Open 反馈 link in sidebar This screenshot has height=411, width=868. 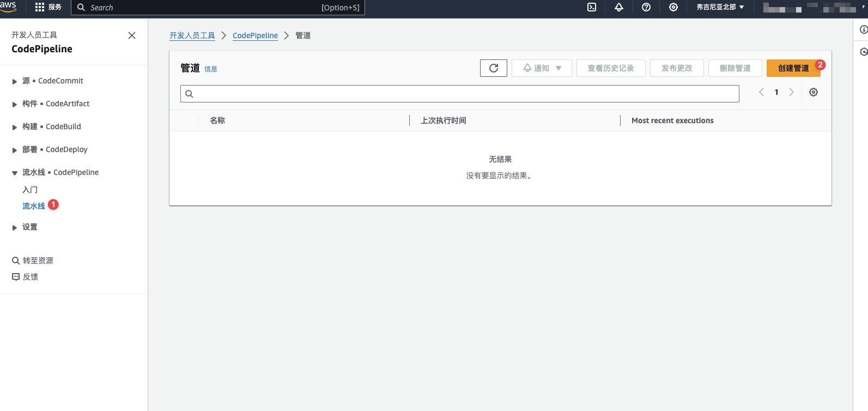tap(31, 277)
